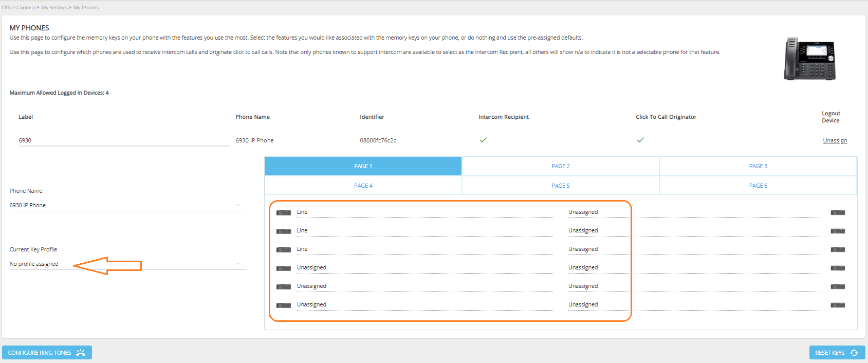Click the top right-side memory key icon

[838, 212]
